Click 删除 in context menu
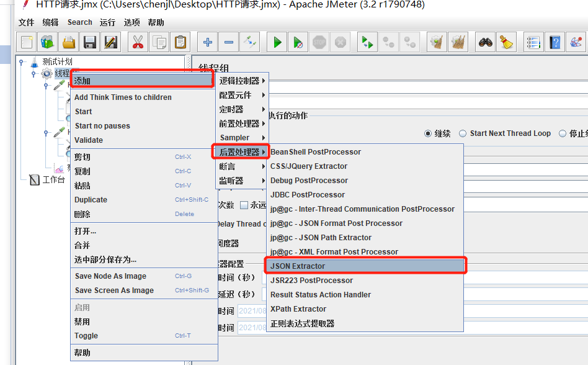 coord(144,214)
